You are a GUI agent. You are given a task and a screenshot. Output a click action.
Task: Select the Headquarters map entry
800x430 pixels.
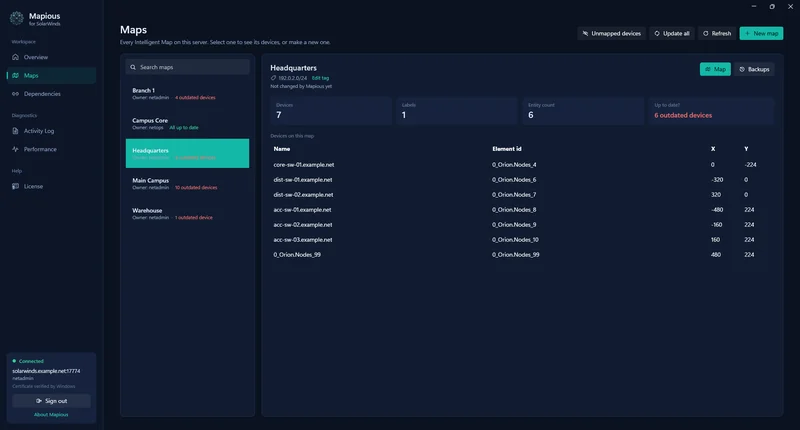coord(187,154)
